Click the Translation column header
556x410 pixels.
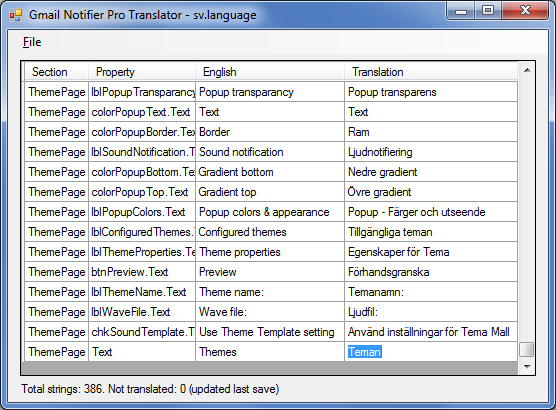[431, 72]
